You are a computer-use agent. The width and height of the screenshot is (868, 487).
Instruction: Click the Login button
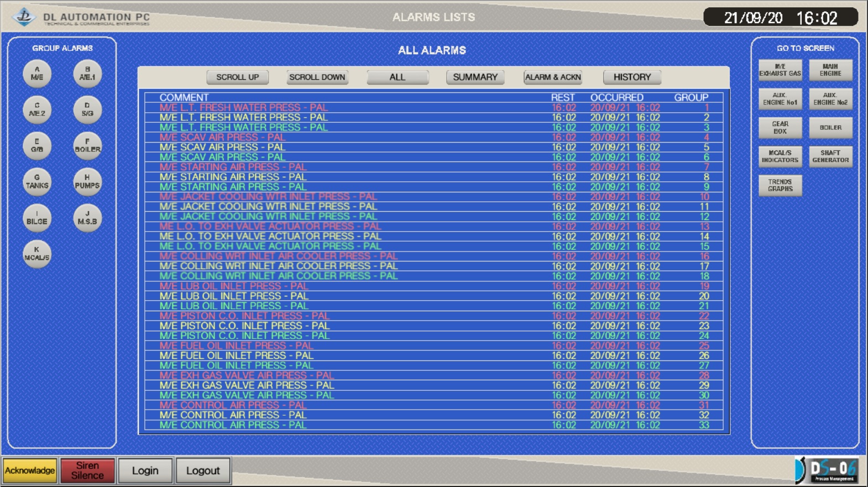(145, 470)
